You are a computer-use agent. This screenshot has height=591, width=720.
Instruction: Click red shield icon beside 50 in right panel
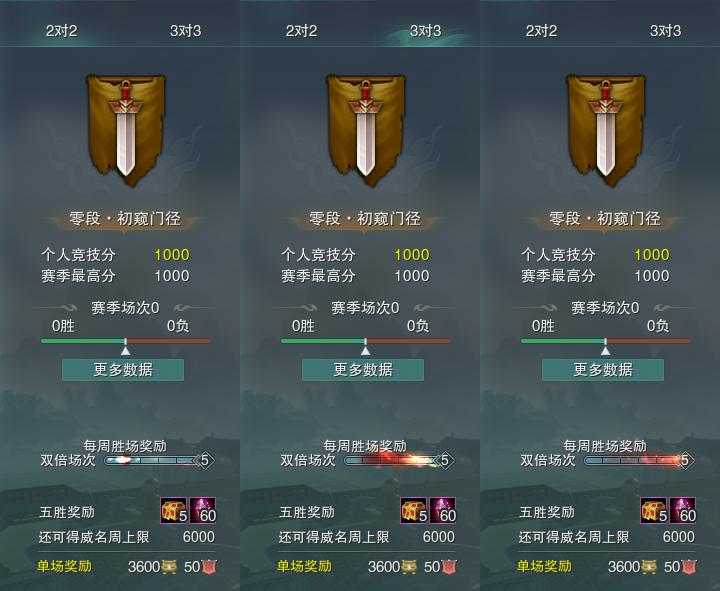(688, 567)
